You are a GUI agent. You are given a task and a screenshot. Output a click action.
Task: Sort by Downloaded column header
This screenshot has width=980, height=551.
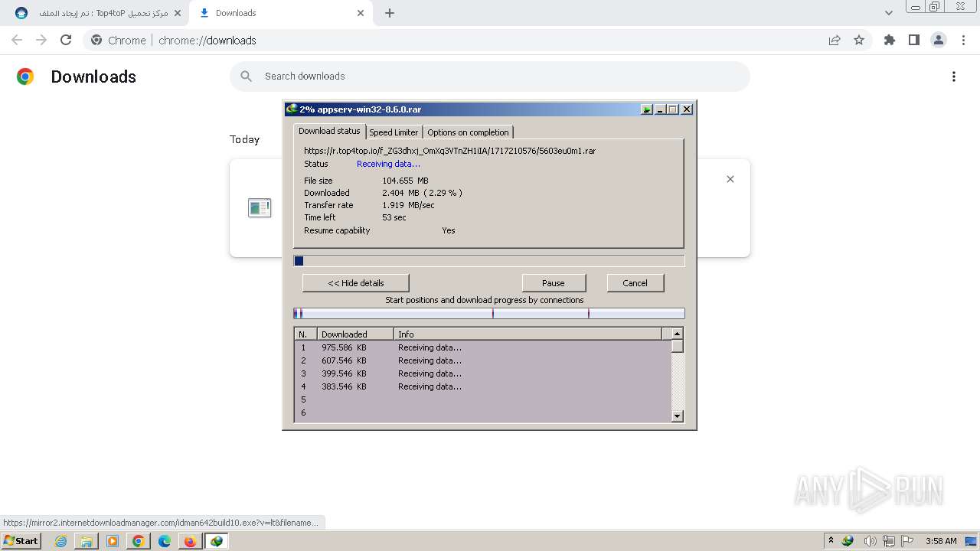[356, 334]
